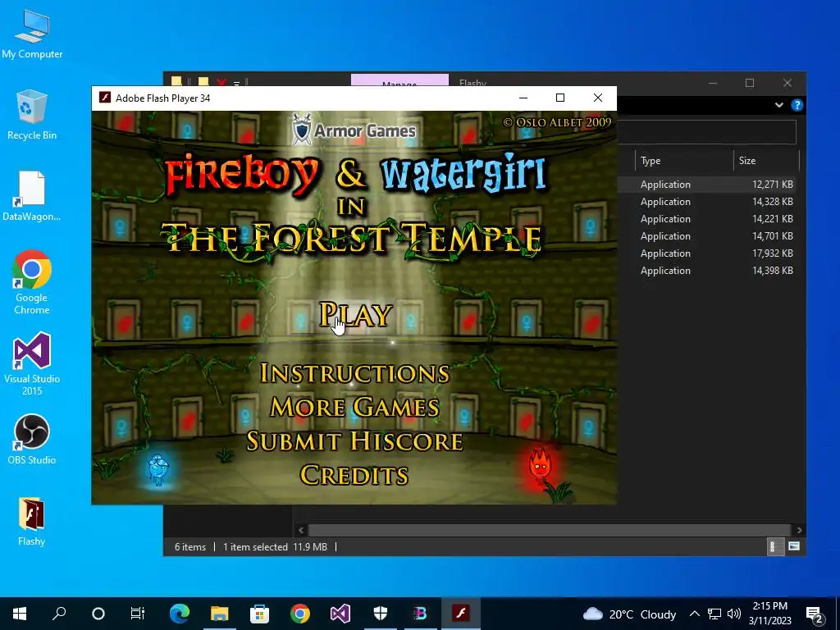Screen dimensions: 840x630
Task: Switch to Flash Player on taskbar
Action: click(x=461, y=614)
